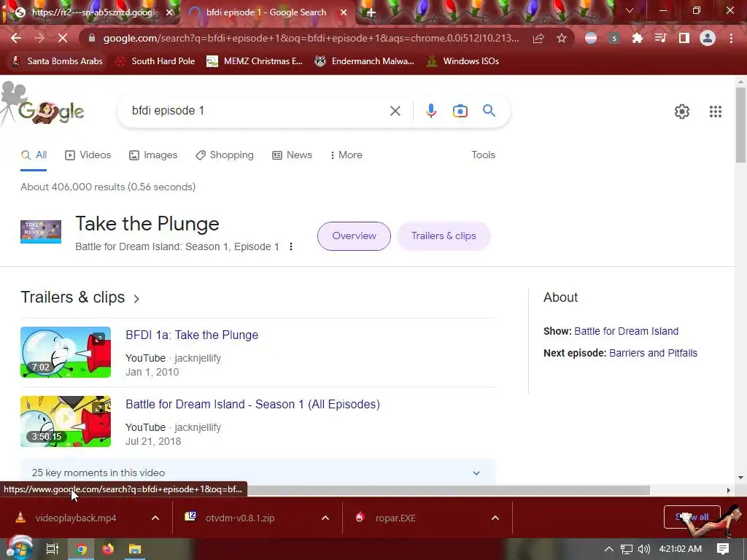Stop loading the page
747x560 pixels.
tap(63, 38)
